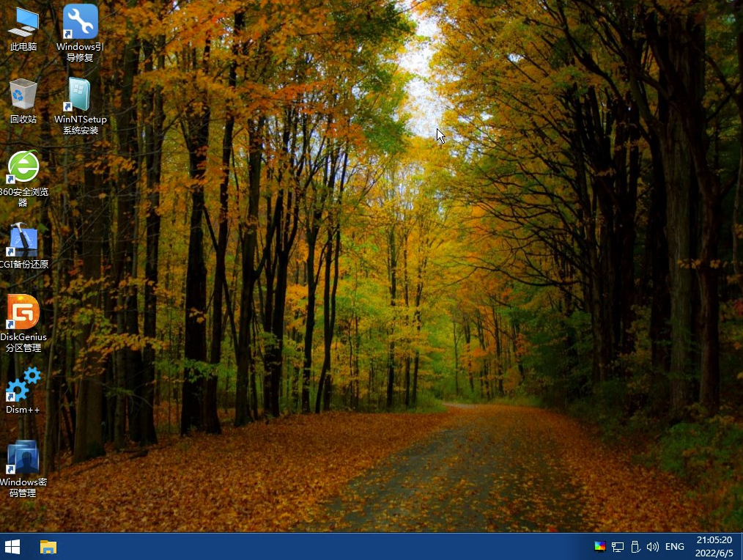
Task: Open the volume speaker tray icon
Action: coord(652,547)
